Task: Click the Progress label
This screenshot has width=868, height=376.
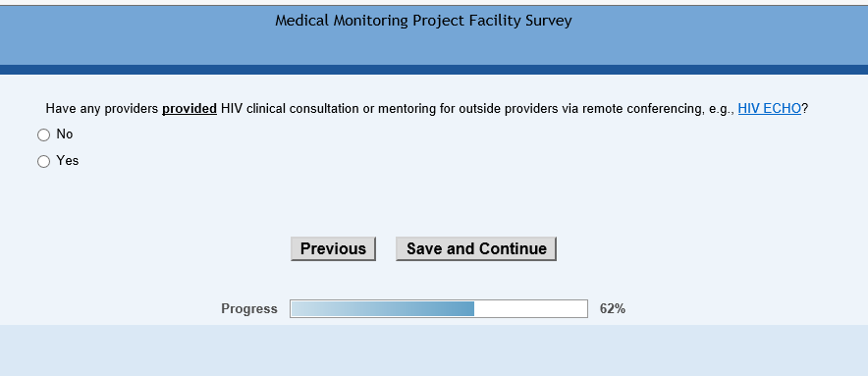Action: point(249,309)
